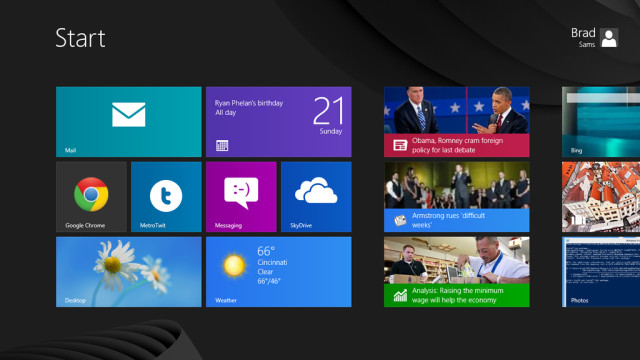Open the SkyDrive cloud tile
Image resolution: width=640 pixels, height=360 pixels.
[x=316, y=197]
